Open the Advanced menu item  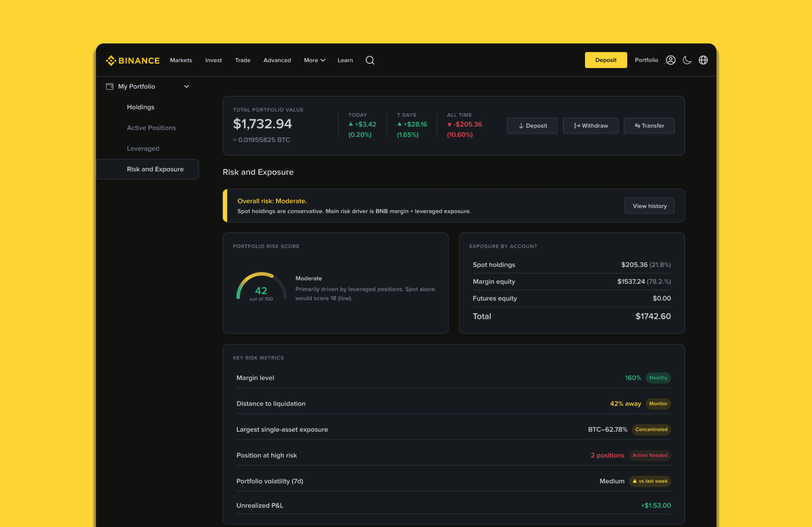tap(277, 61)
